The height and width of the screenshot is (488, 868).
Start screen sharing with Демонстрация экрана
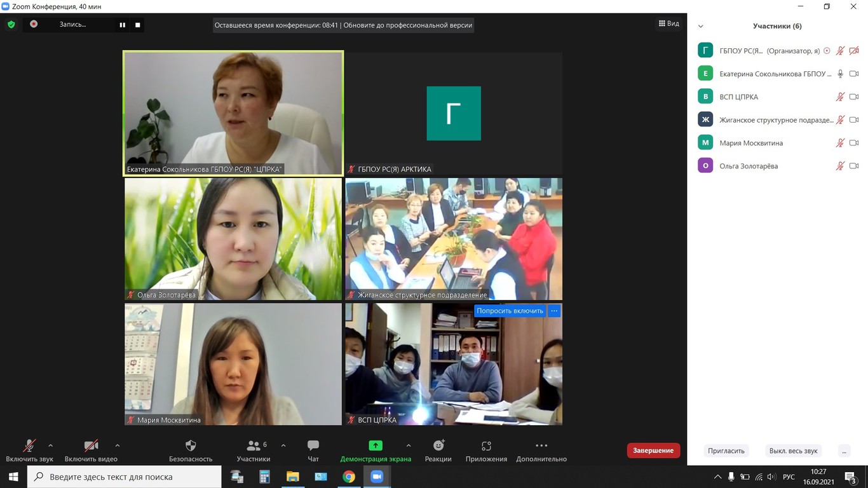point(376,446)
